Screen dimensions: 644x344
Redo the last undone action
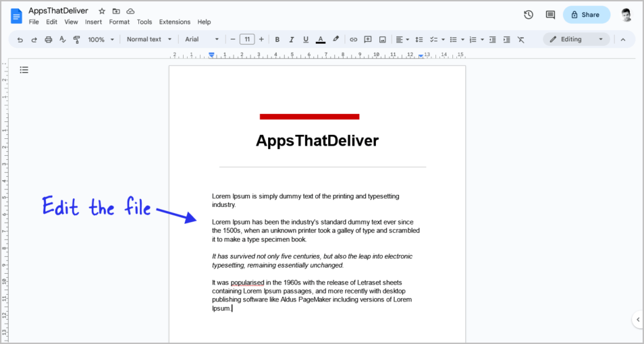(x=34, y=40)
